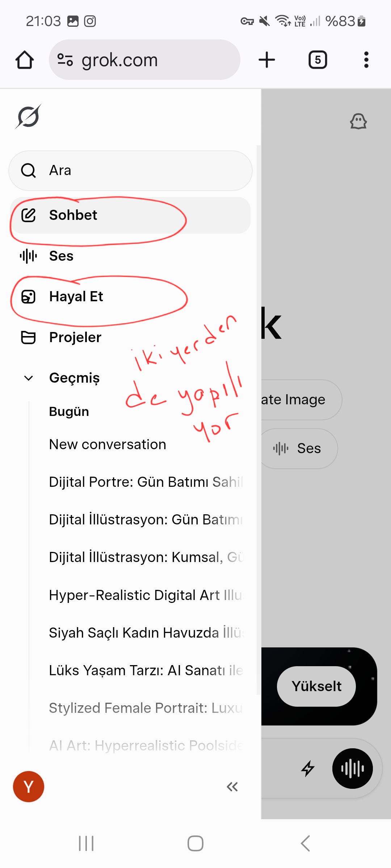Tap the muted sound status icon

(x=265, y=21)
